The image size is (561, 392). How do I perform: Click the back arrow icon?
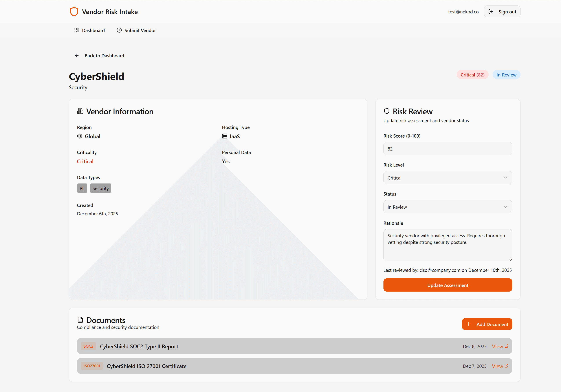[77, 56]
